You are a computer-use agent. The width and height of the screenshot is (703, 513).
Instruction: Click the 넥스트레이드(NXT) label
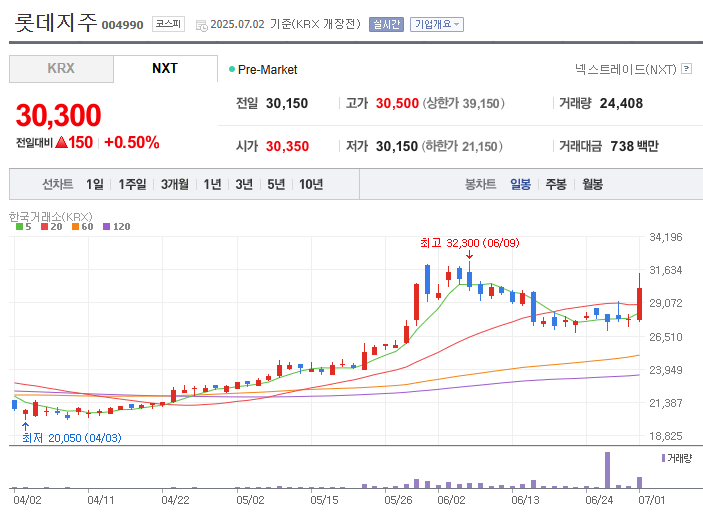click(626, 69)
